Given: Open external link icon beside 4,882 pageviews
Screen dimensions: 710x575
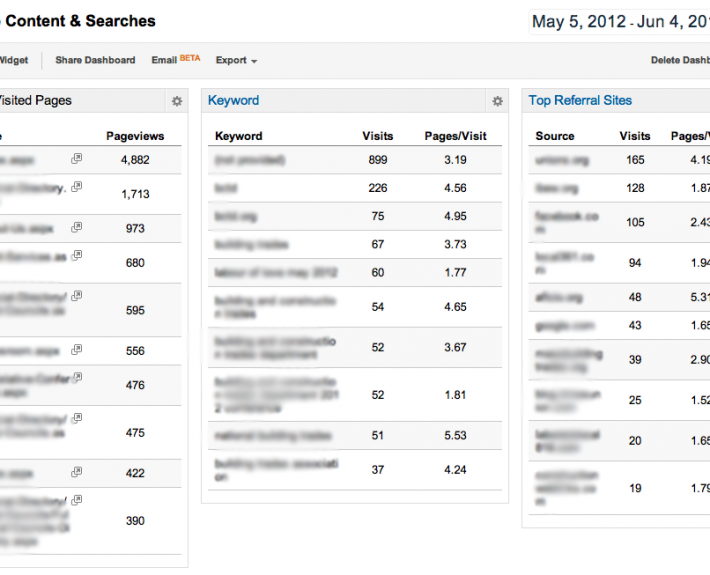Looking at the screenshot, I should point(77,159).
